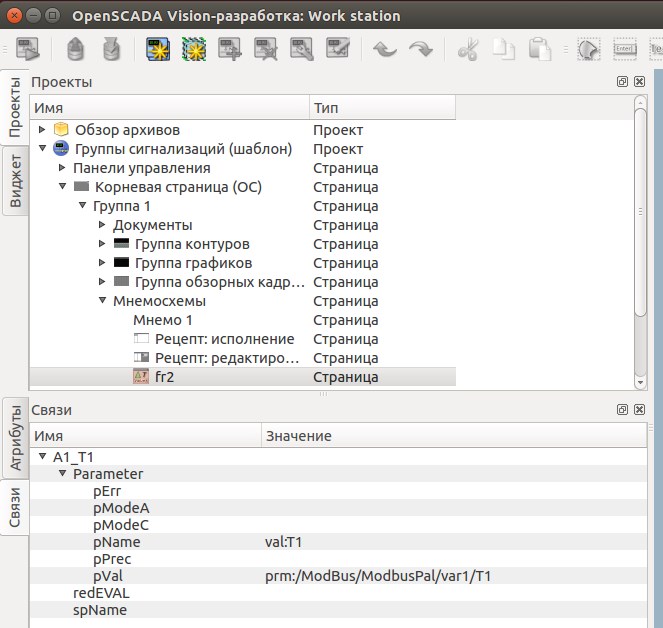Click the Load from database icon
Screen dimensions: 663x628
[76, 49]
